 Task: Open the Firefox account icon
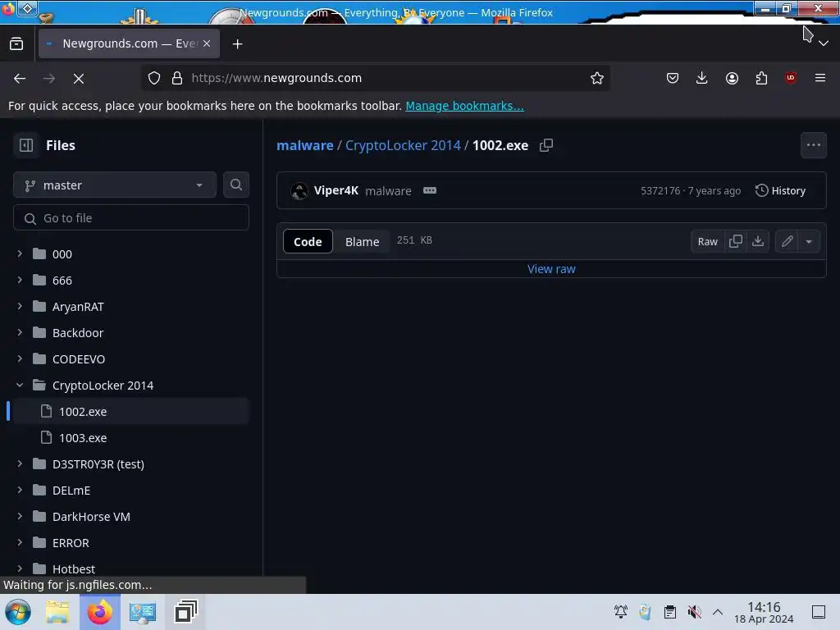pos(732,78)
